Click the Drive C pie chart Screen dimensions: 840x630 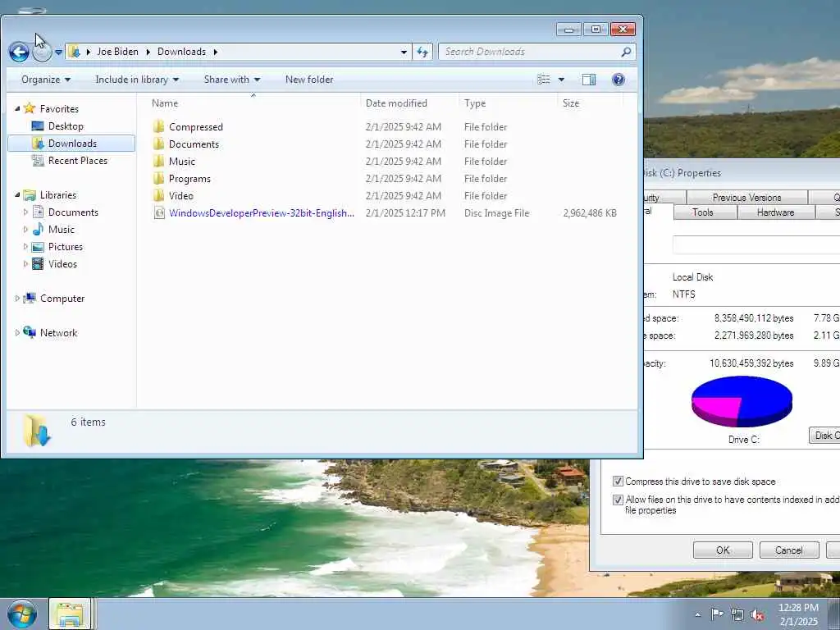click(x=742, y=401)
